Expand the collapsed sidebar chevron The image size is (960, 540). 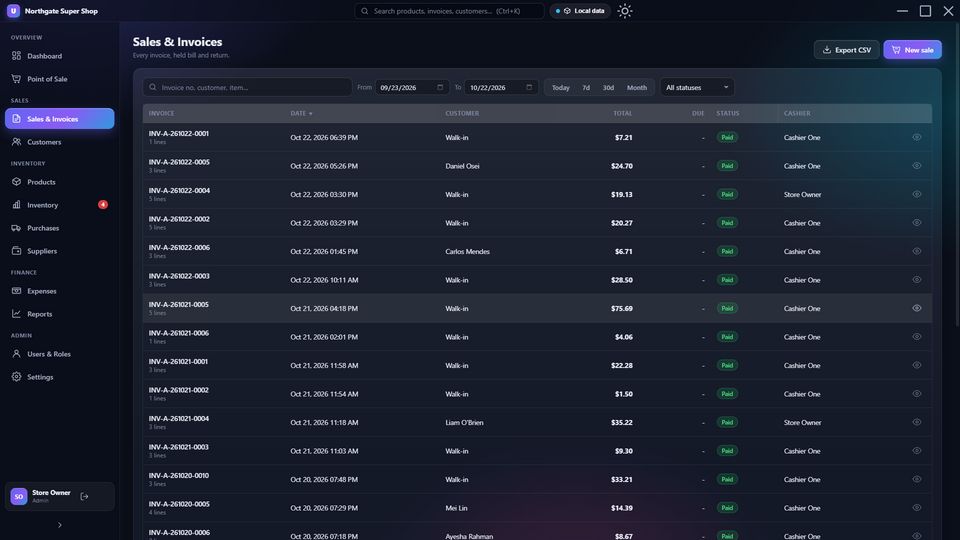(x=59, y=525)
